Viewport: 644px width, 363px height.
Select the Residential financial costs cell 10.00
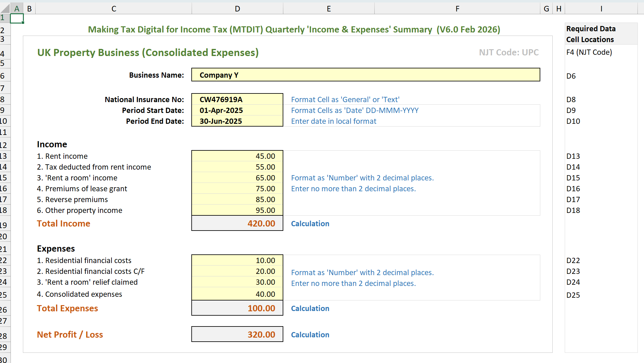pyautogui.click(x=237, y=260)
